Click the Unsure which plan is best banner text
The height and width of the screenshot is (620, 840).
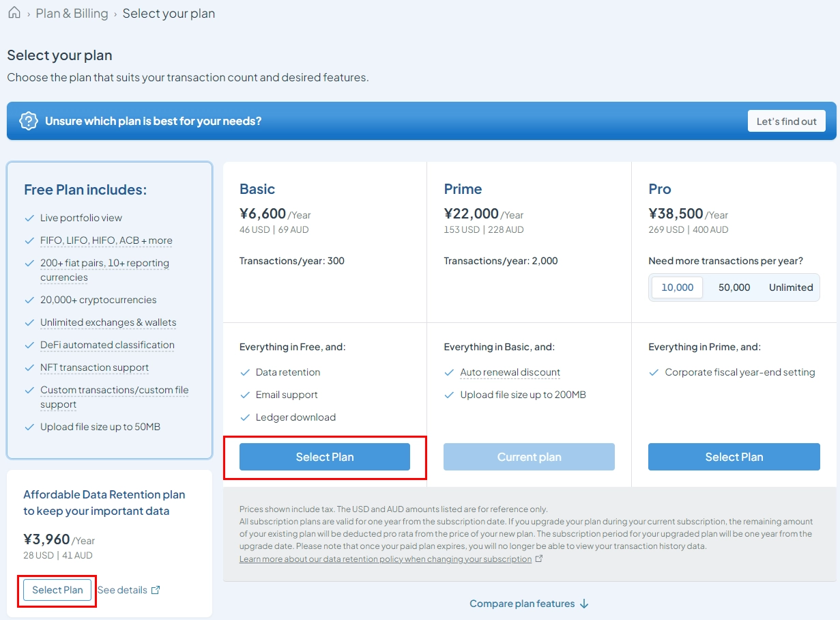click(x=154, y=122)
